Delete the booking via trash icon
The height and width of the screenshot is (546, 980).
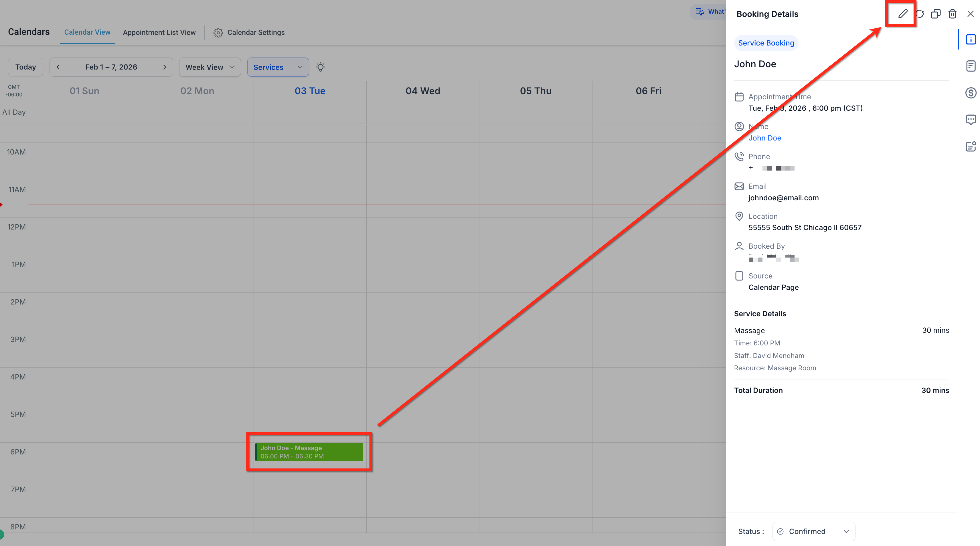952,14
